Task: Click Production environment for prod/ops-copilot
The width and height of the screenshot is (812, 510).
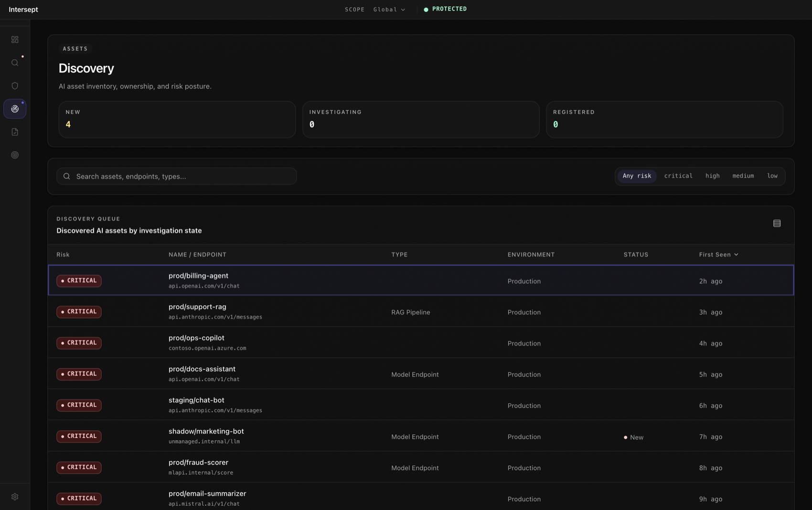Action: tap(524, 343)
